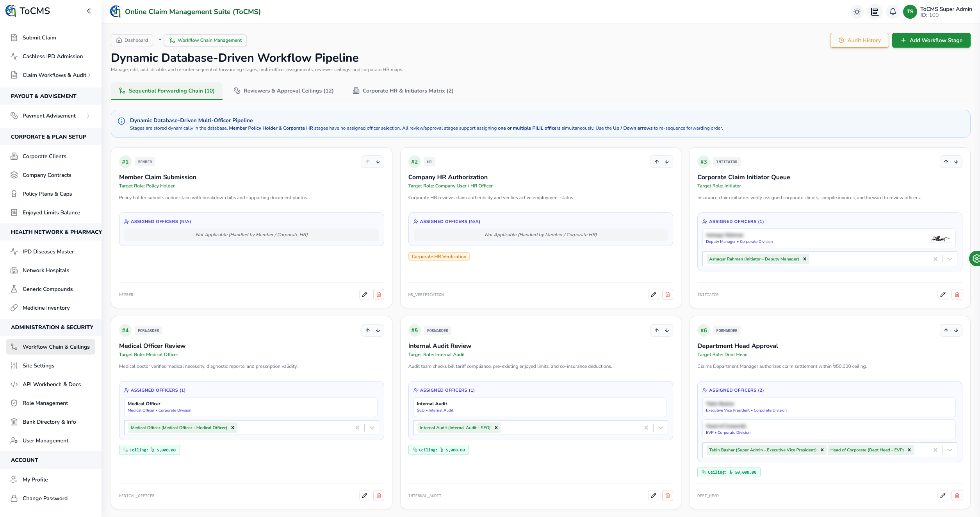Open the notifications bell
The width and height of the screenshot is (980, 517).
(893, 12)
